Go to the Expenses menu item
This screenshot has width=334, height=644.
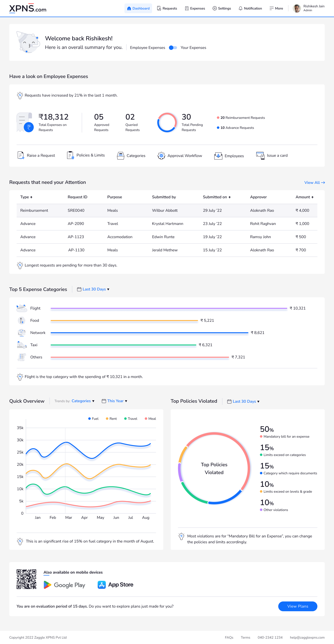pos(195,8)
